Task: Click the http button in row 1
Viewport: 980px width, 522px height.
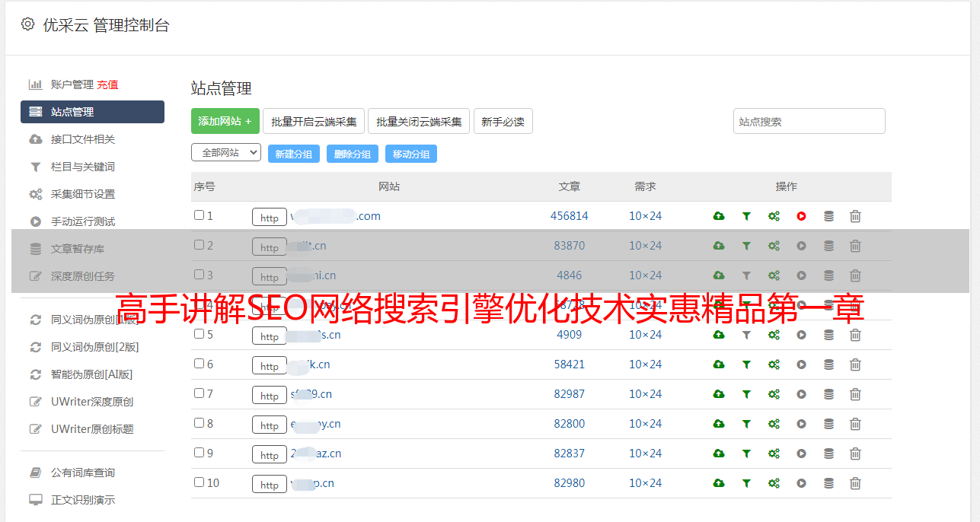Action: click(x=270, y=218)
